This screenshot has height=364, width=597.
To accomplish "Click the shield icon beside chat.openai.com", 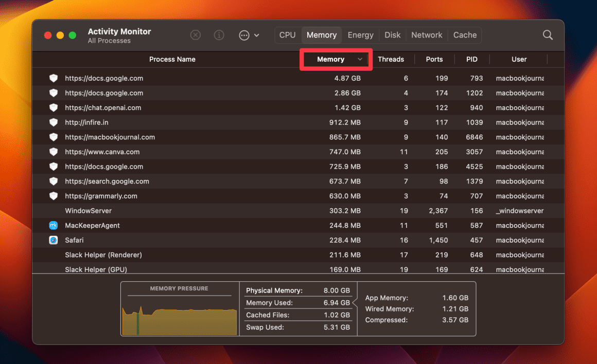I will [x=54, y=107].
